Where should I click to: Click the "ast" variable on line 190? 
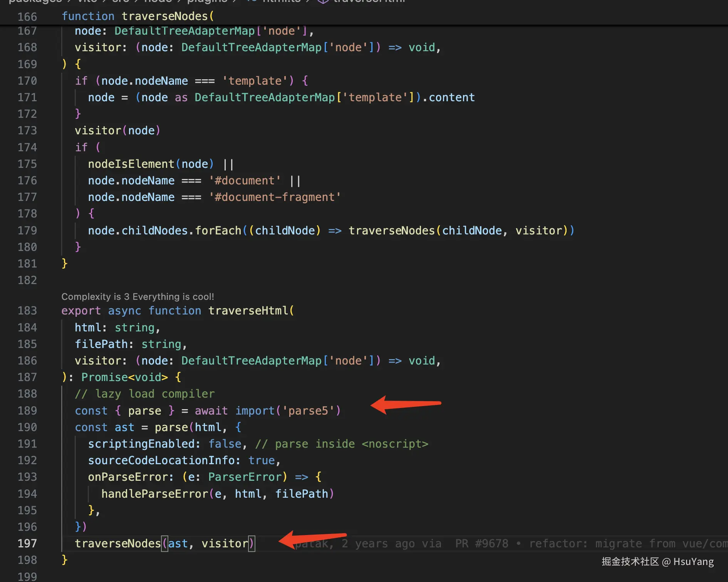tap(125, 427)
